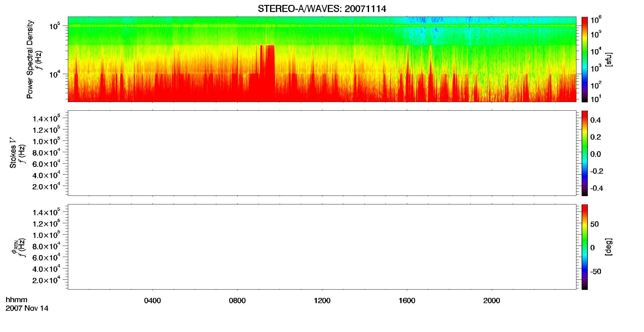The image size is (644, 332).
Task: Click the 10^5 frequency tick label
Action: coord(54,26)
